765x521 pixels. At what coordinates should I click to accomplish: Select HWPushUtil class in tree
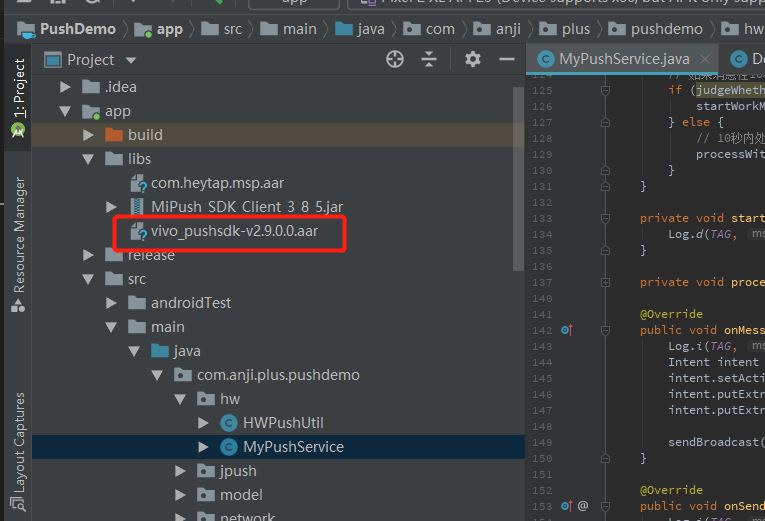click(283, 423)
